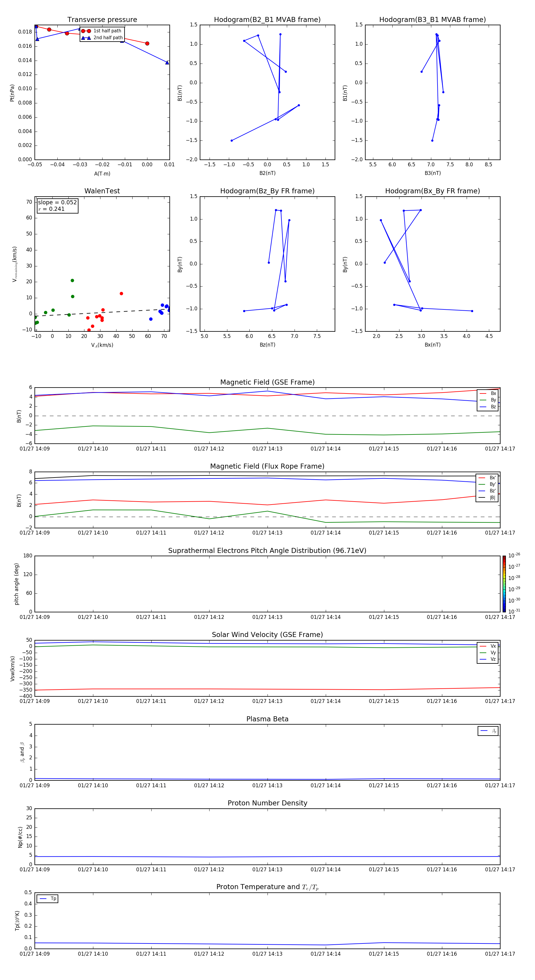Click '1st half path' legend entry
535x980 pixels.
[x=102, y=31]
